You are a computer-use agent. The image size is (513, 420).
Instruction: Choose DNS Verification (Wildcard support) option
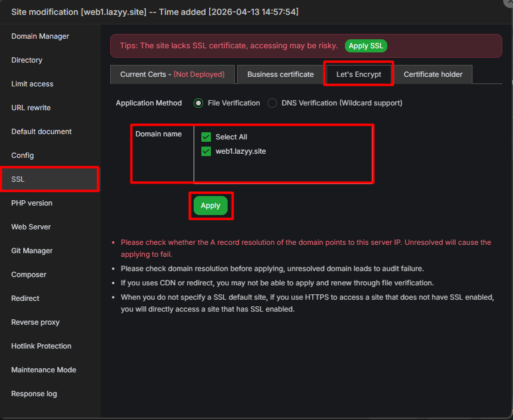tap(272, 103)
